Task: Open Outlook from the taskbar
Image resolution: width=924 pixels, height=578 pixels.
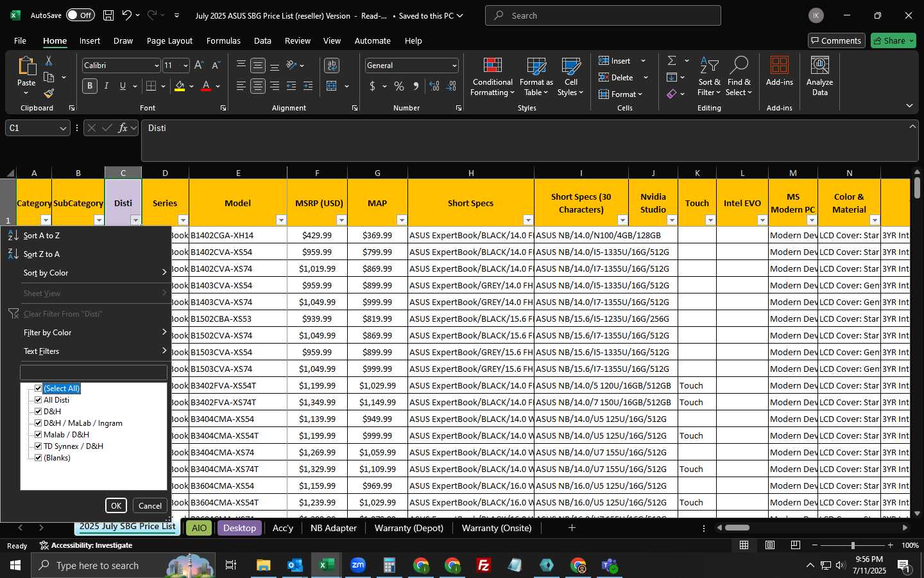Action: (x=295, y=565)
